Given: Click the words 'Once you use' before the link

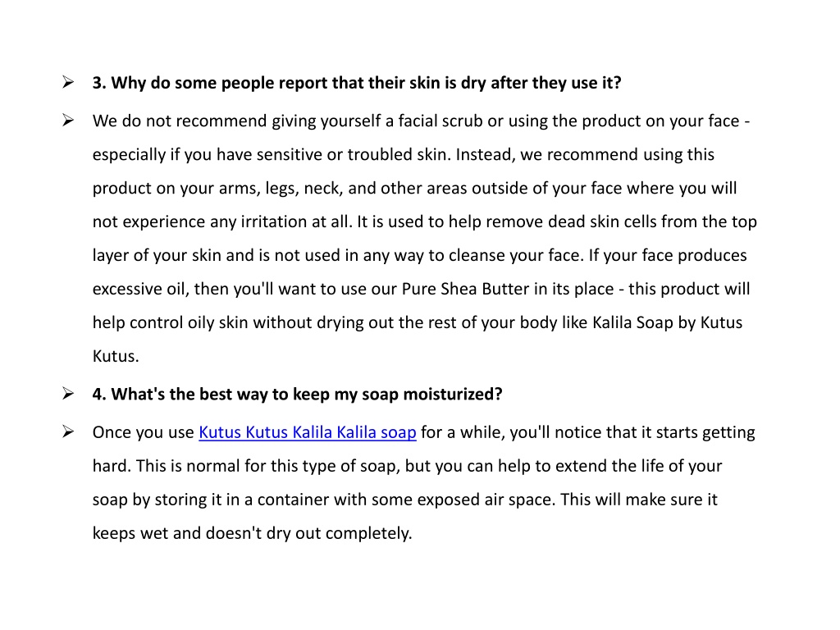Looking at the screenshot, I should (x=143, y=432).
